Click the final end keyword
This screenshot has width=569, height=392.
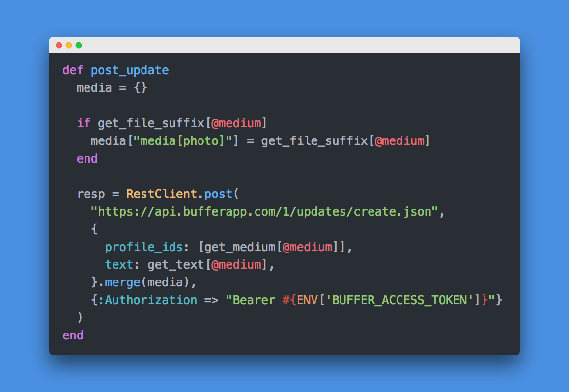point(73,335)
